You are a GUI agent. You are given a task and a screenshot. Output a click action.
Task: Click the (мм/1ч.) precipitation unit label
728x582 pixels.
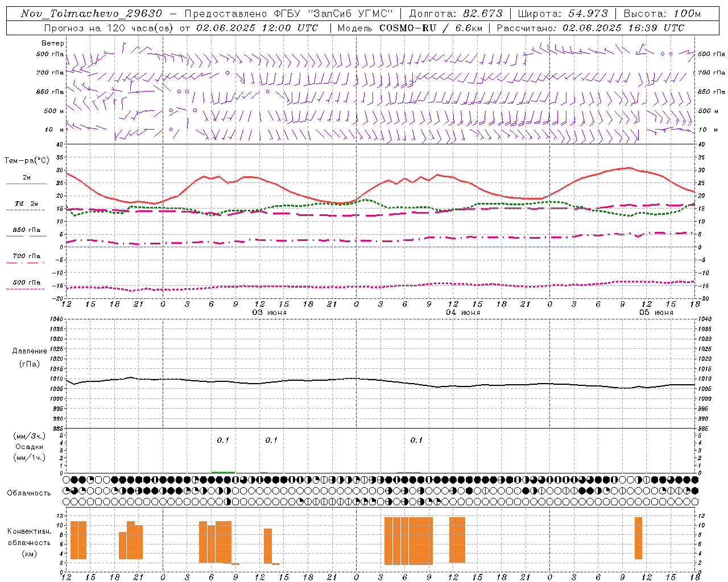pyautogui.click(x=30, y=458)
